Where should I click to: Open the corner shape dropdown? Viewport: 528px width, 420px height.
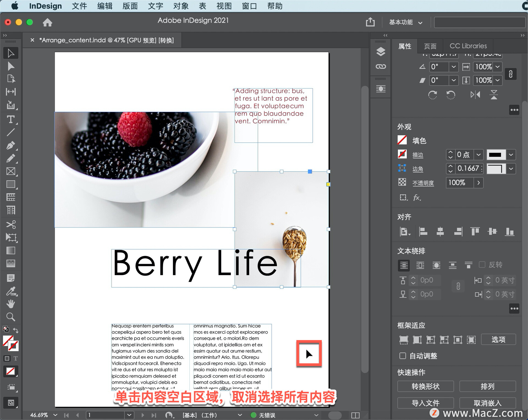(511, 169)
